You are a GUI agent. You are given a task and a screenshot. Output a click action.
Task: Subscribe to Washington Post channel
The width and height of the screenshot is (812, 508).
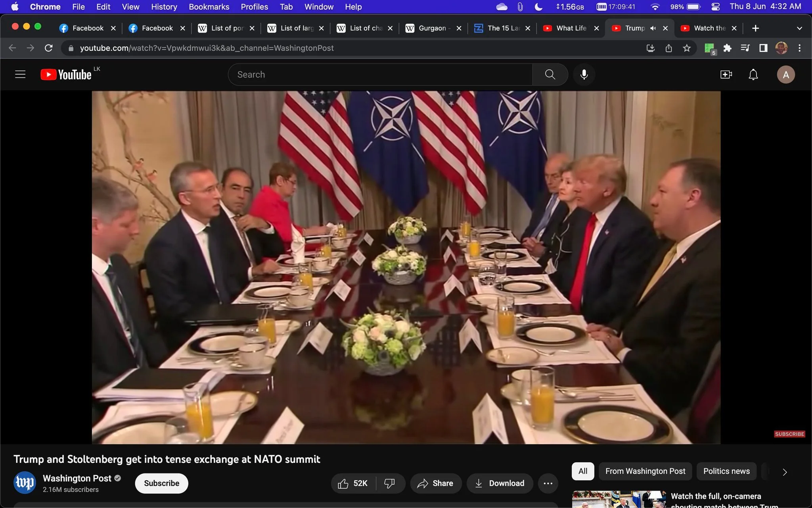161,483
